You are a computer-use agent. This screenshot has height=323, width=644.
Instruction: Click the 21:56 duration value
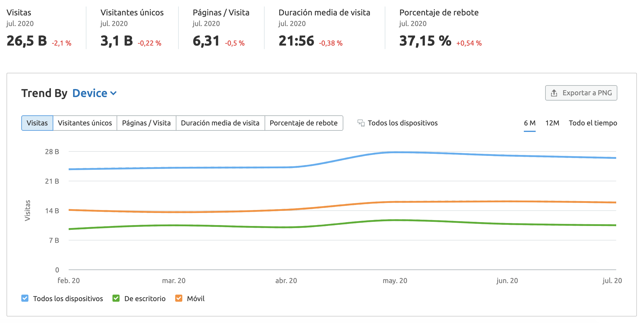[296, 41]
